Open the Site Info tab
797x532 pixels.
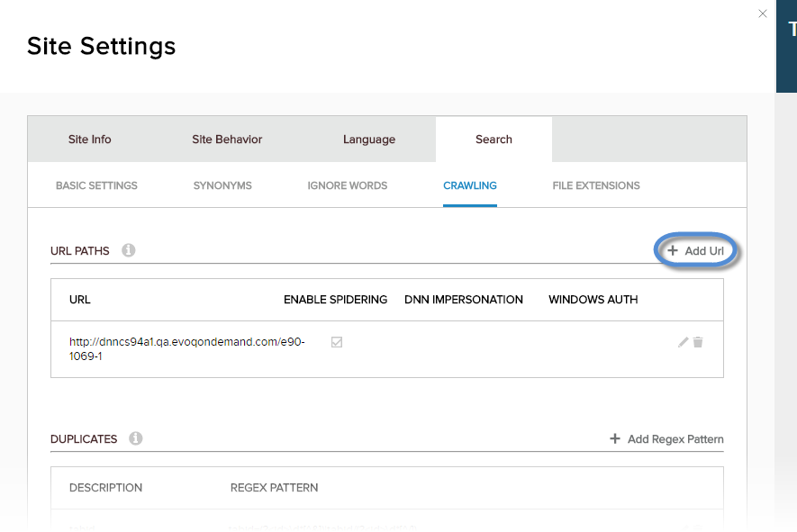pos(90,140)
